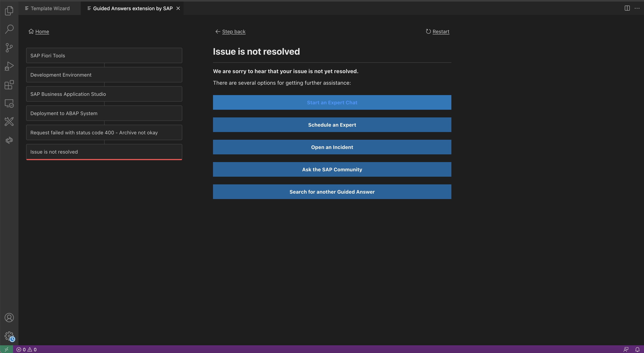Open the Accounts icon in activity bar

tap(9, 317)
